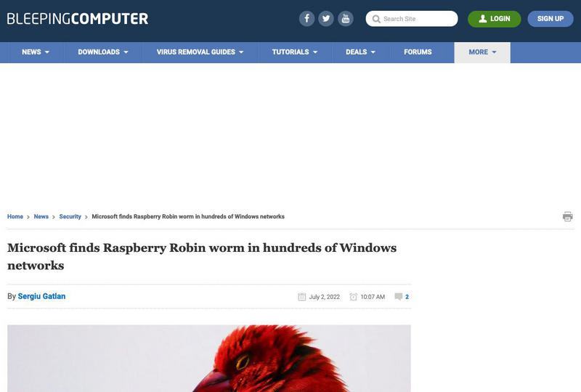581x392 pixels.
Task: Expand the Virus Removal Guides menu
Action: coord(200,52)
